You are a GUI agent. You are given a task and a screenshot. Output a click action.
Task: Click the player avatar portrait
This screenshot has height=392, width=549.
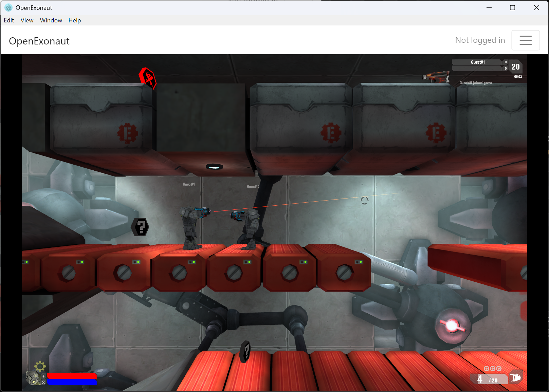(33, 378)
